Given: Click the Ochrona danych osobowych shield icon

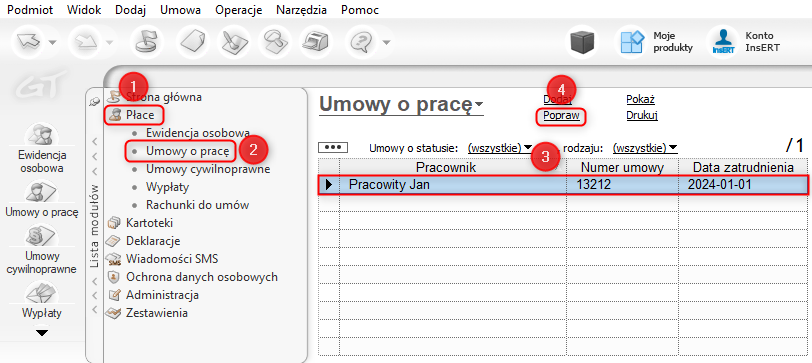Looking at the screenshot, I should click(x=113, y=277).
